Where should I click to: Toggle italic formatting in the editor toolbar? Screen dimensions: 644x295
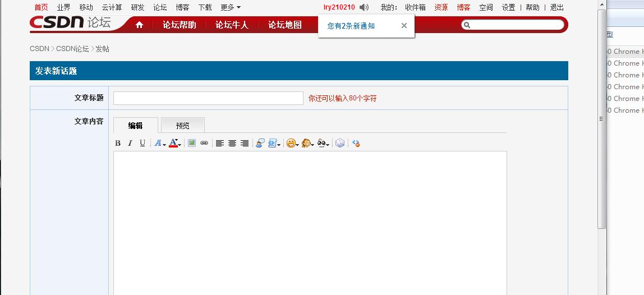pos(130,143)
